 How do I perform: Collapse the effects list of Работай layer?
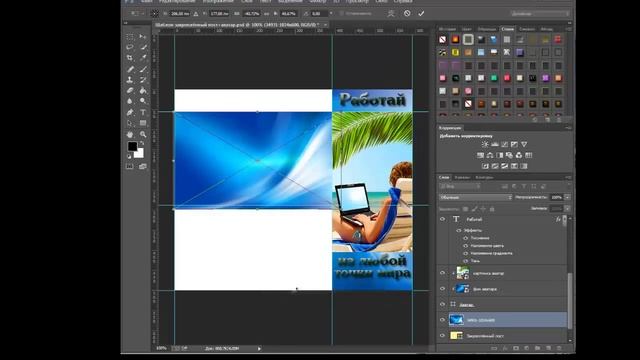[x=564, y=220]
